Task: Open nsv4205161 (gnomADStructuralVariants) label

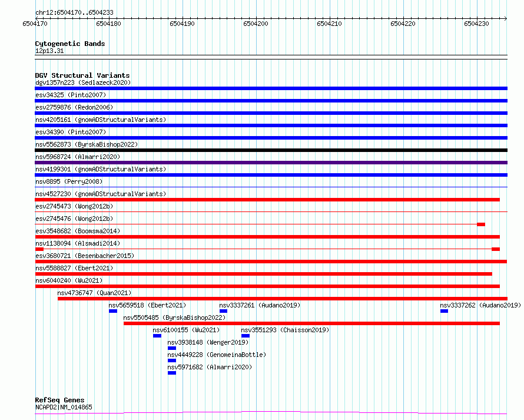Action: point(101,120)
